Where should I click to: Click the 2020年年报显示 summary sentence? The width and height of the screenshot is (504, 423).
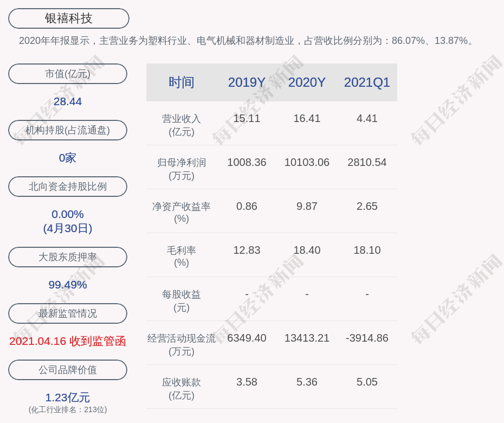point(246,41)
